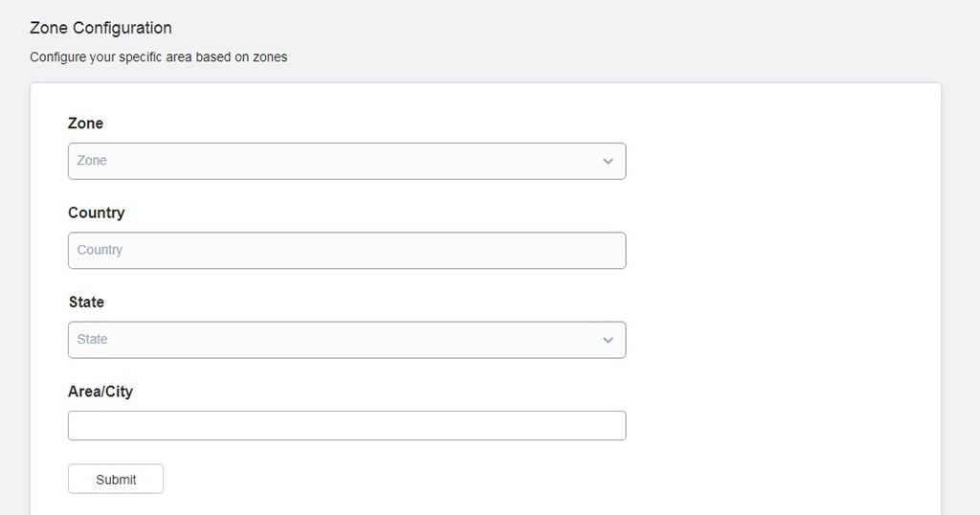Click the 'Configure your specific area' subtitle

point(159,56)
